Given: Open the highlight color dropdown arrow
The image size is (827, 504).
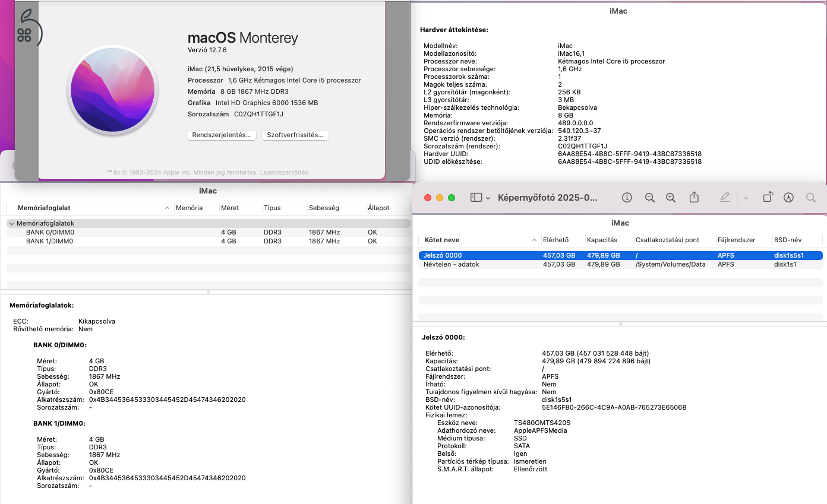Looking at the screenshot, I should coord(746,198).
